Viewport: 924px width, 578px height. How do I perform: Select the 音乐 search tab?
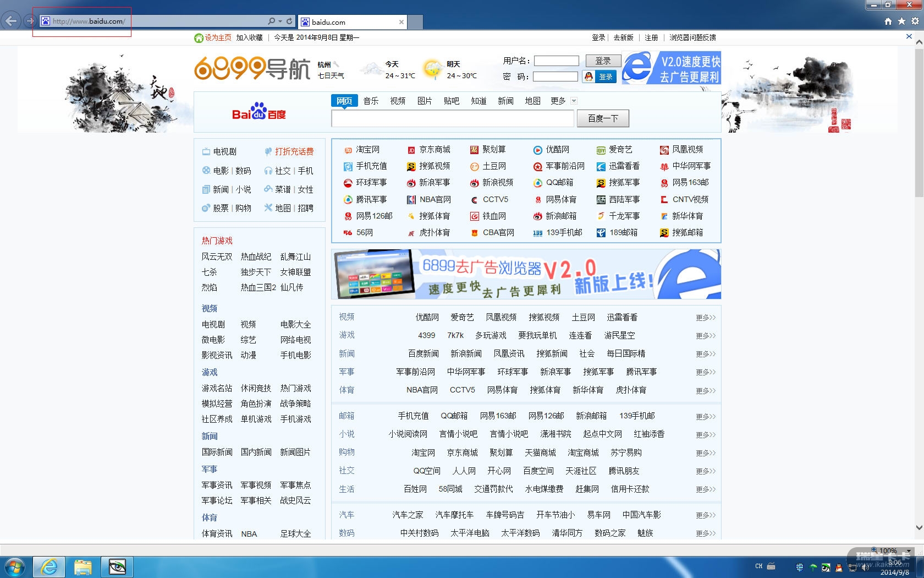point(371,101)
